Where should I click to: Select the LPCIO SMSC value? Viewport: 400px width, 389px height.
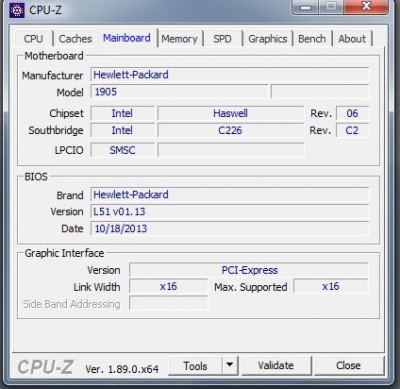122,150
